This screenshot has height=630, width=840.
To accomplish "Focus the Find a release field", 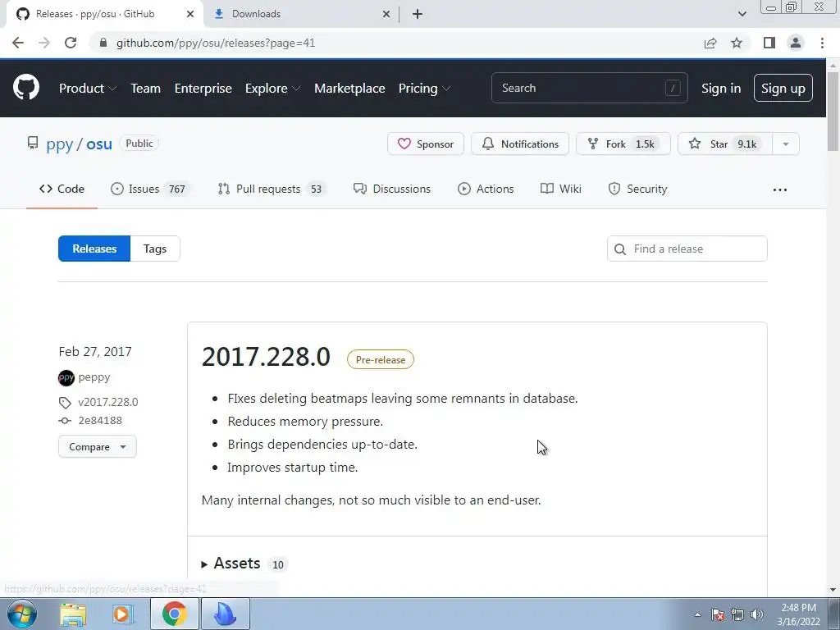I will 687,249.
